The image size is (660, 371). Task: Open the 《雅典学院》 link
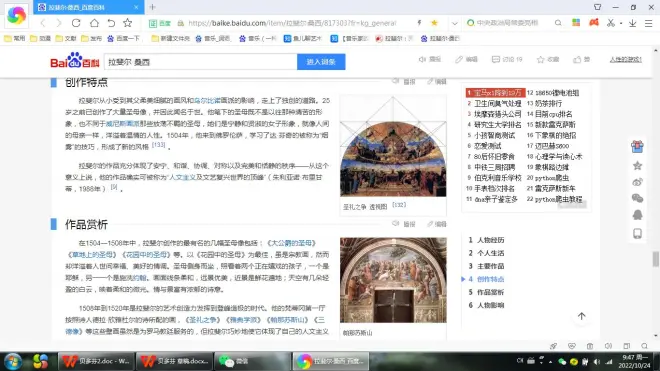[243, 320]
